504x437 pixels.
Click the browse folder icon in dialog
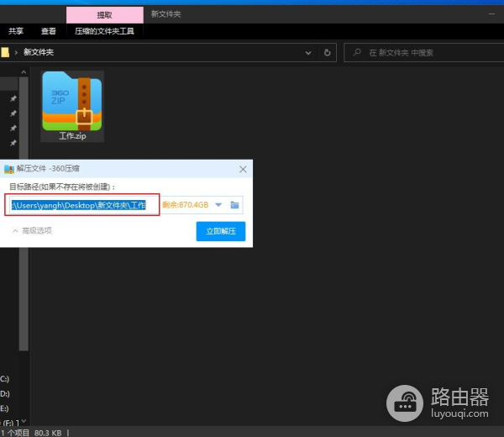pos(234,205)
